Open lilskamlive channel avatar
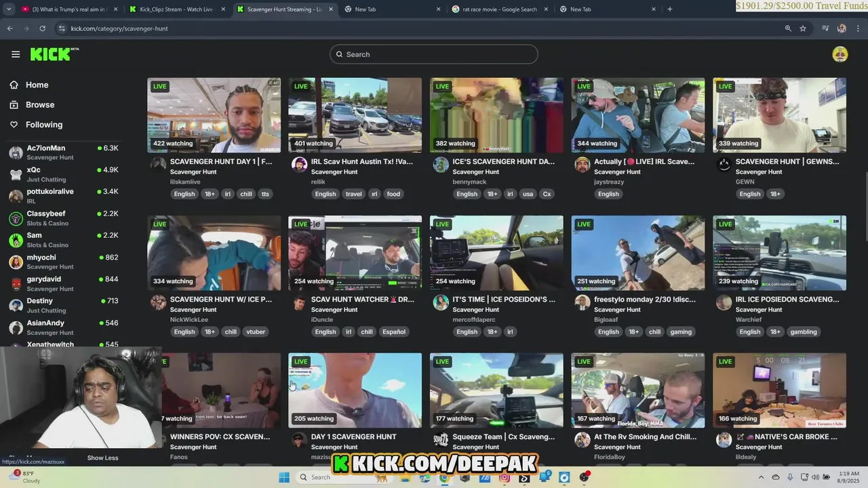The width and height of the screenshot is (868, 488). click(x=158, y=164)
